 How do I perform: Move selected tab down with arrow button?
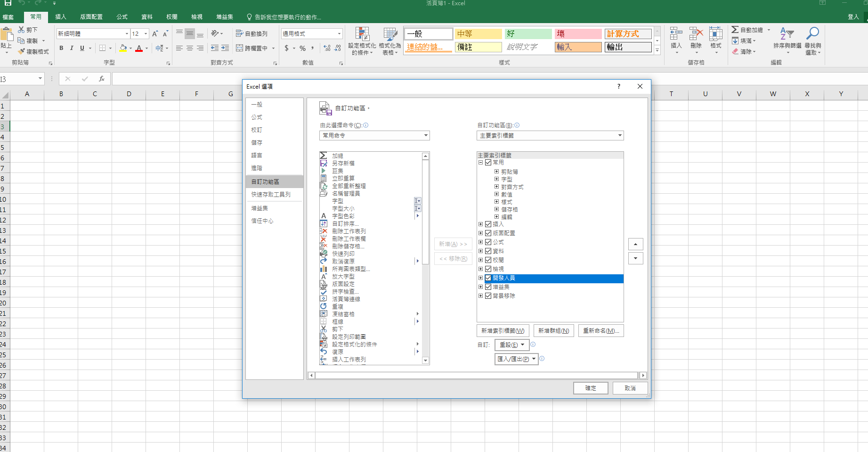(636, 258)
